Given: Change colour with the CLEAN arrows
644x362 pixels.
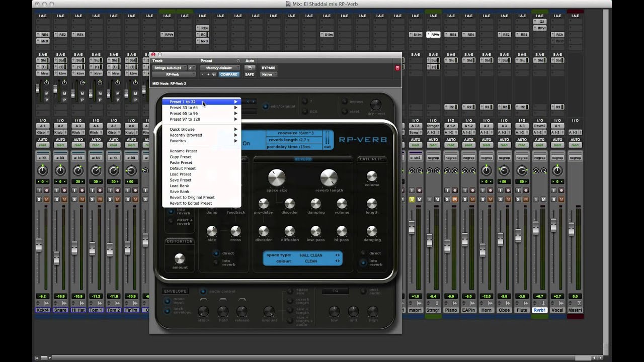Looking at the screenshot, I should 338,261.
